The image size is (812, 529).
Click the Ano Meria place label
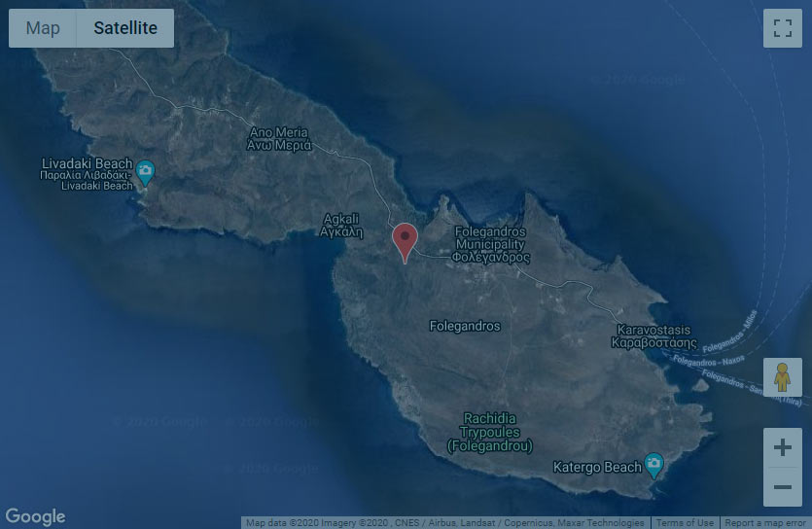pyautogui.click(x=279, y=139)
